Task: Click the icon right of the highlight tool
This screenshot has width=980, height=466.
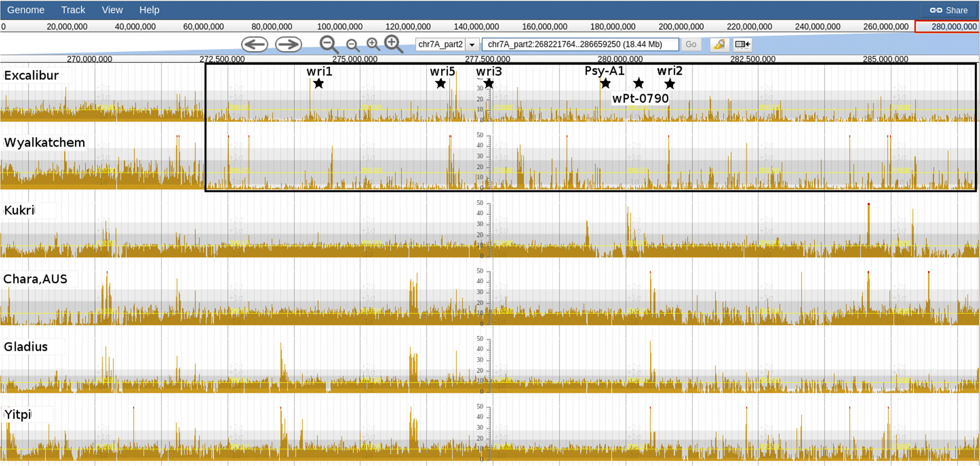Action: [743, 44]
